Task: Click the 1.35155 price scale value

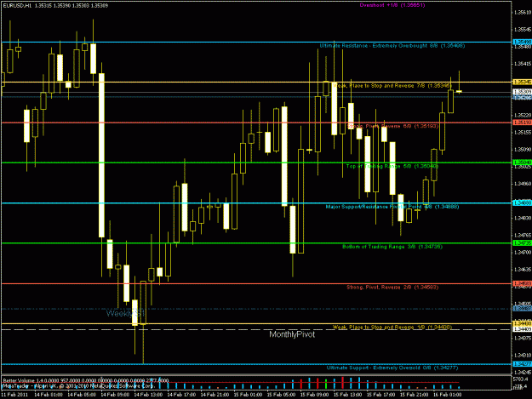Action: coord(523,132)
